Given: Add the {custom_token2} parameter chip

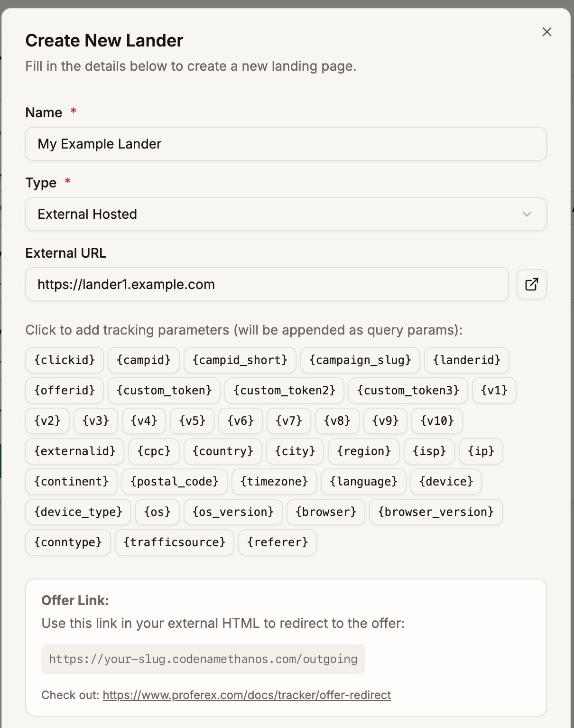Looking at the screenshot, I should 284,390.
